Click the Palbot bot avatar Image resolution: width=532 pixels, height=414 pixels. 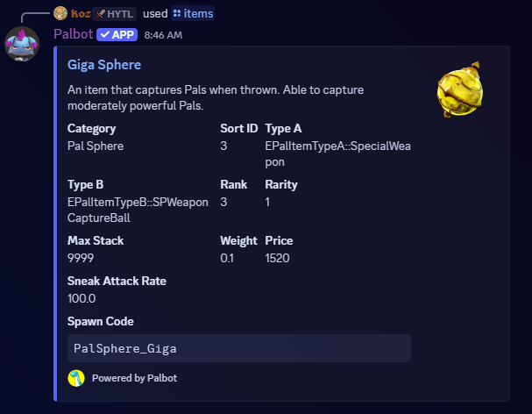click(22, 43)
